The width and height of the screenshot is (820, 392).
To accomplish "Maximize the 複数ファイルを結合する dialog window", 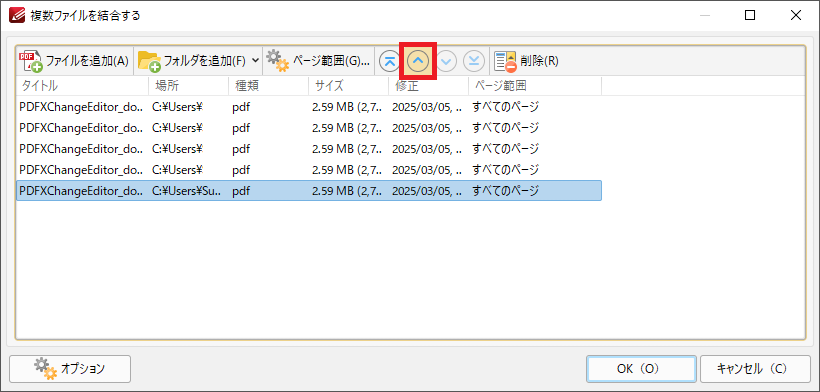I will click(x=750, y=16).
